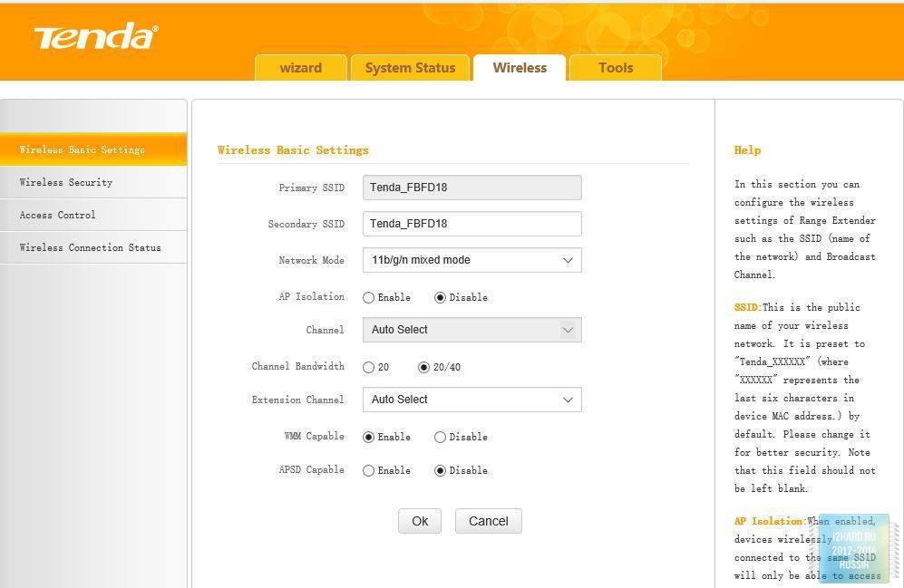Open the Channel dropdown

click(471, 330)
